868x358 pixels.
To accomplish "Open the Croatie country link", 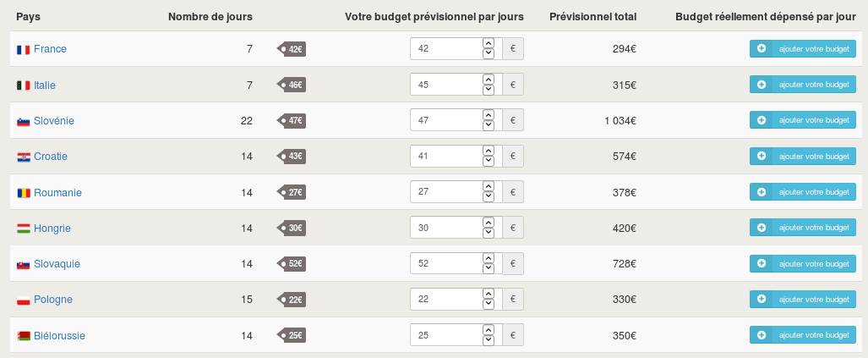I will tap(51, 157).
